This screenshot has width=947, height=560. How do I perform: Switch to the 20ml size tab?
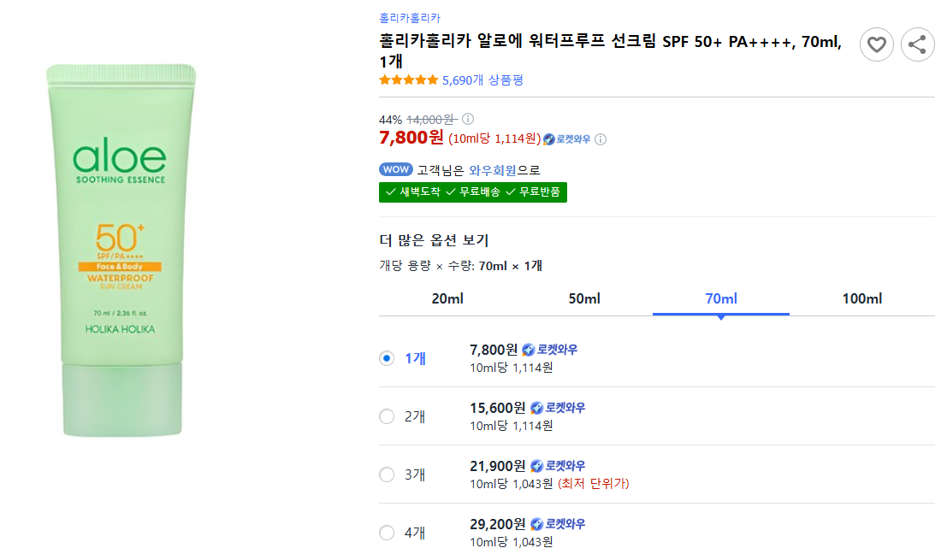point(447,298)
